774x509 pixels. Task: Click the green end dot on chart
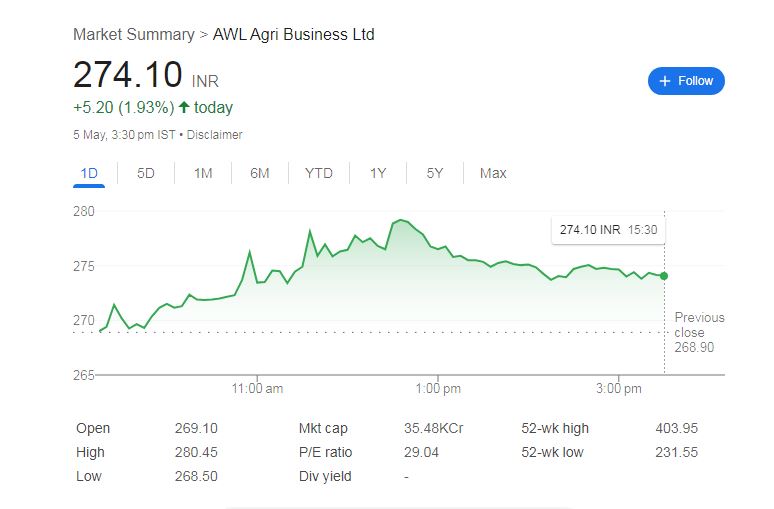coord(664,276)
